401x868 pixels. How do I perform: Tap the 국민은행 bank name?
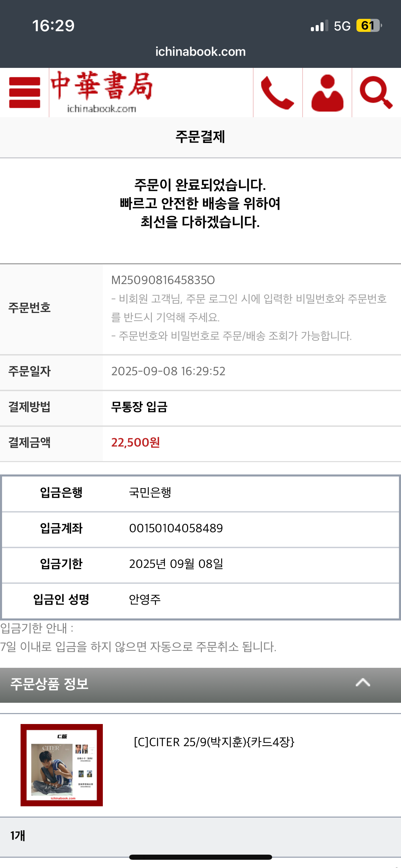coord(150,493)
